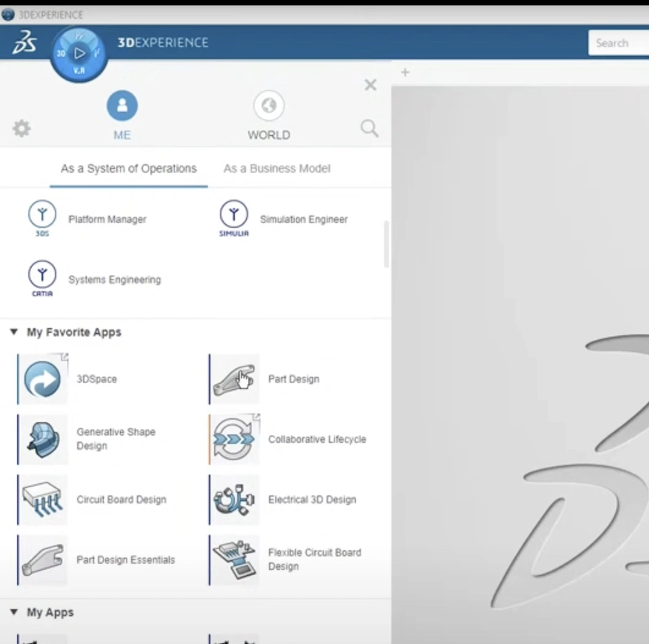Click the Circuit Board Design label
Image resolution: width=649 pixels, height=644 pixels.
(121, 499)
